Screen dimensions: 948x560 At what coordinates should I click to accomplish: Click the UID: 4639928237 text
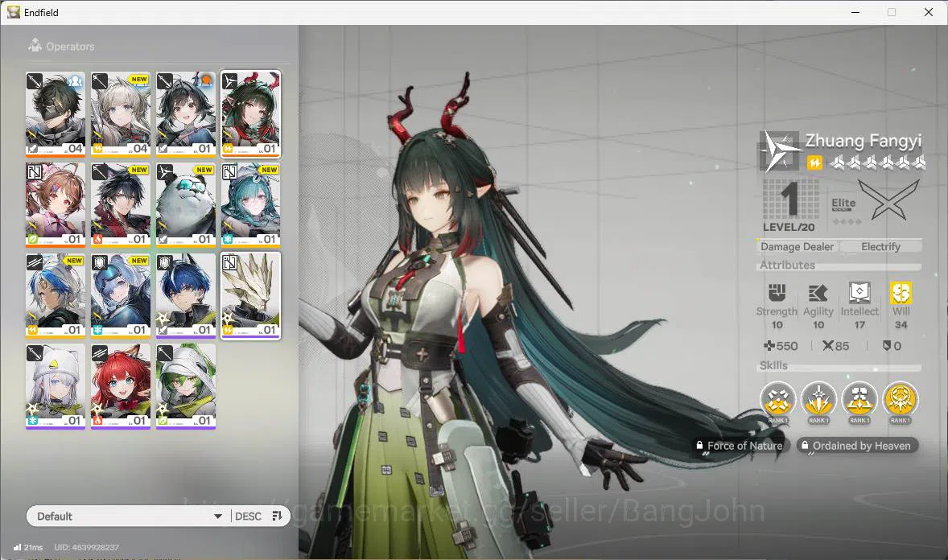click(x=86, y=547)
